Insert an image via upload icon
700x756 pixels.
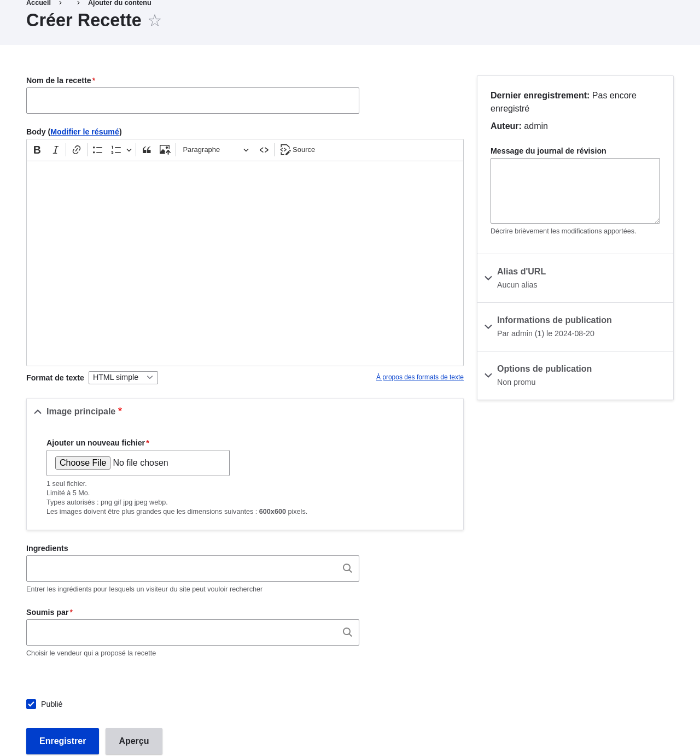click(x=165, y=150)
